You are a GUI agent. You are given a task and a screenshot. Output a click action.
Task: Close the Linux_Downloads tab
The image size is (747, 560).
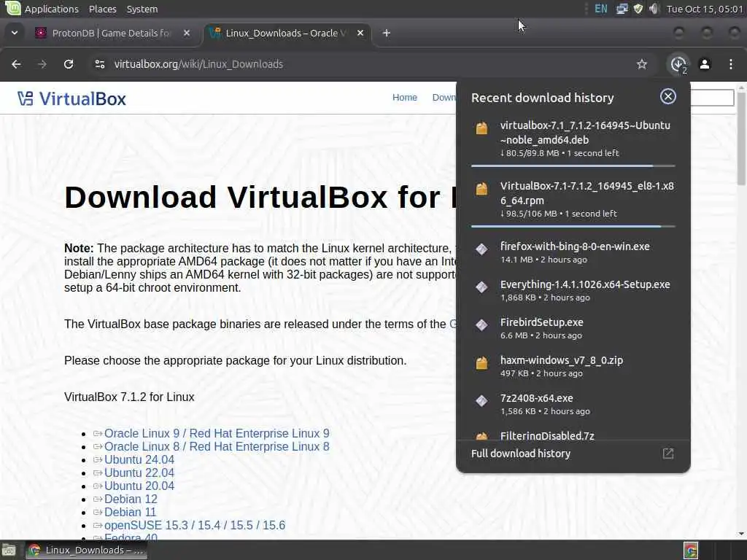coord(360,33)
